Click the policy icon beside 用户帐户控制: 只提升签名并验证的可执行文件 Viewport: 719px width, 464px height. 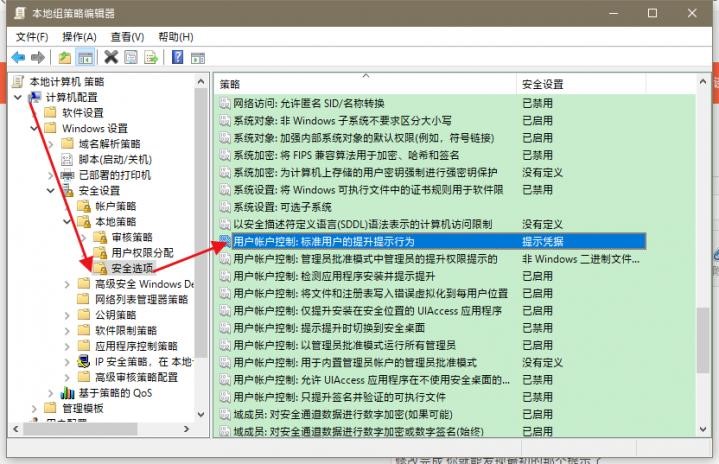click(x=224, y=397)
